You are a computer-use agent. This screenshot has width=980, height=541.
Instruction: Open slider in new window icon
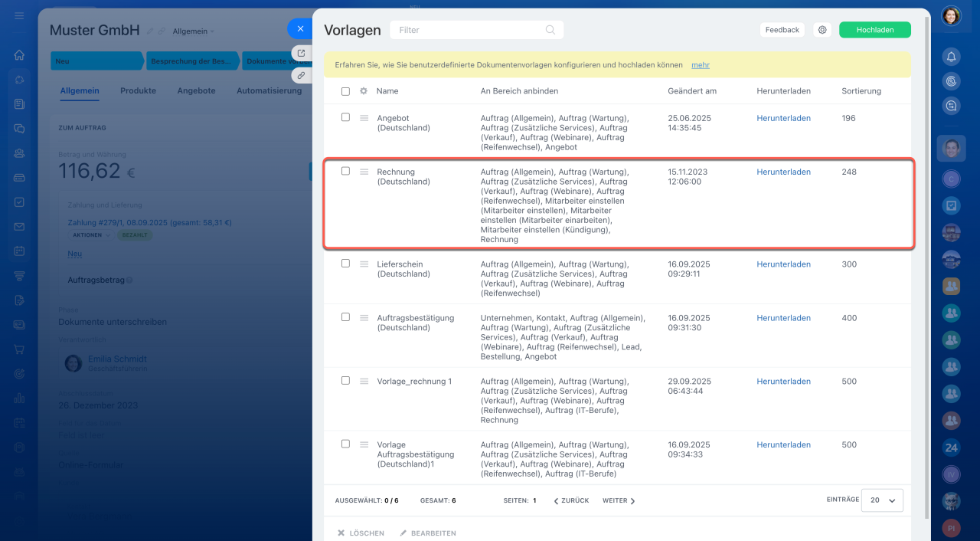(301, 54)
